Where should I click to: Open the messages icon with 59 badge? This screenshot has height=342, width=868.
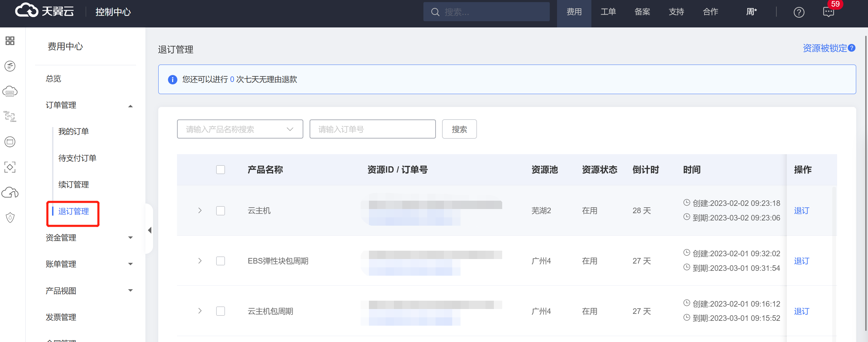[828, 12]
